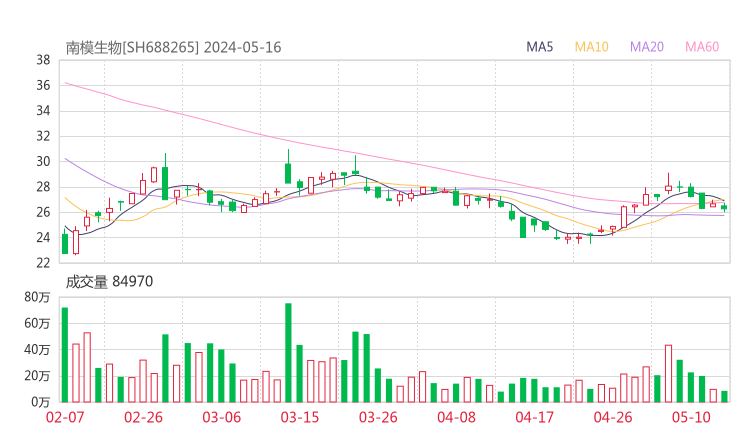Click the 60万 volume axis label

click(x=37, y=323)
